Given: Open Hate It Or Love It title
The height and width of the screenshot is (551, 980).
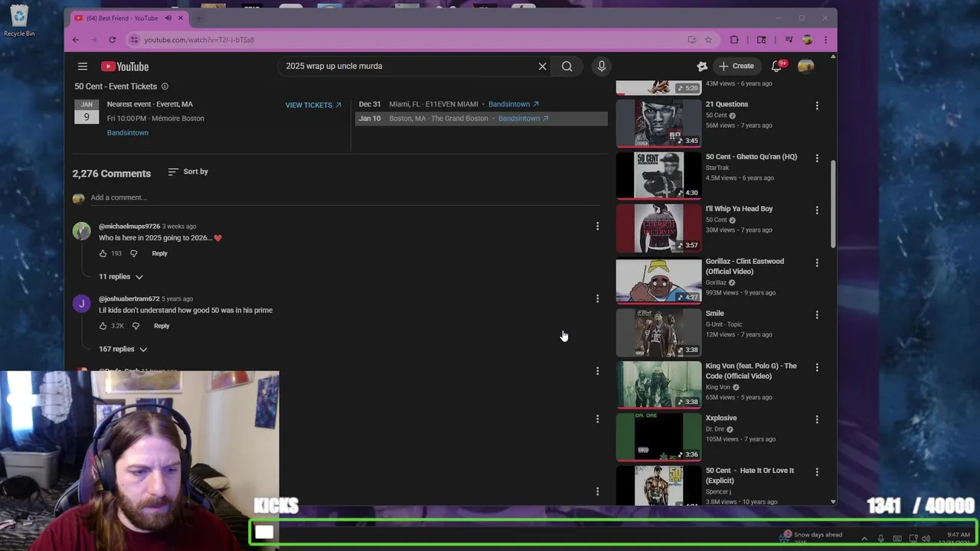Looking at the screenshot, I should 750,475.
